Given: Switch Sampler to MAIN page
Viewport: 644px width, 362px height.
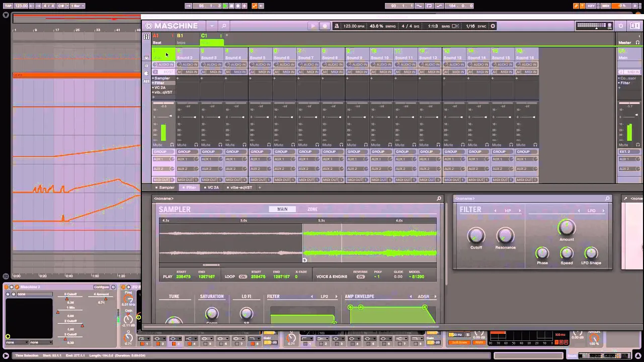Looking at the screenshot, I should (282, 209).
